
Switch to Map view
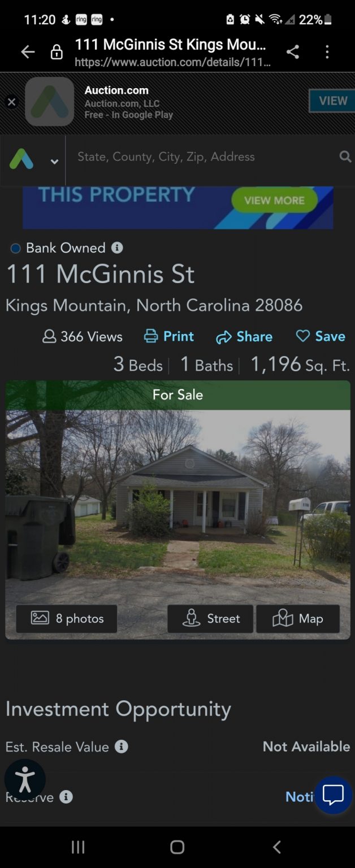pyautogui.click(x=298, y=619)
